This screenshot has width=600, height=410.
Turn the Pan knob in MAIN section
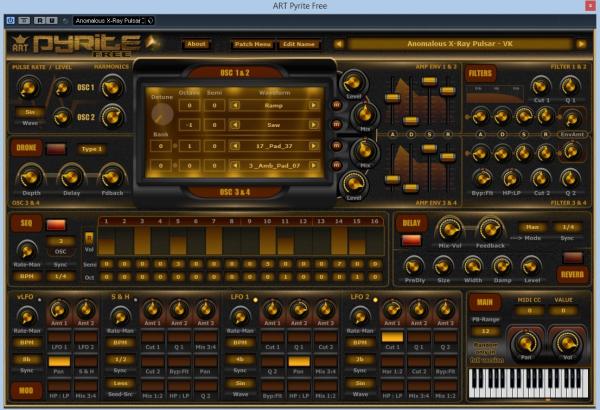(x=523, y=345)
